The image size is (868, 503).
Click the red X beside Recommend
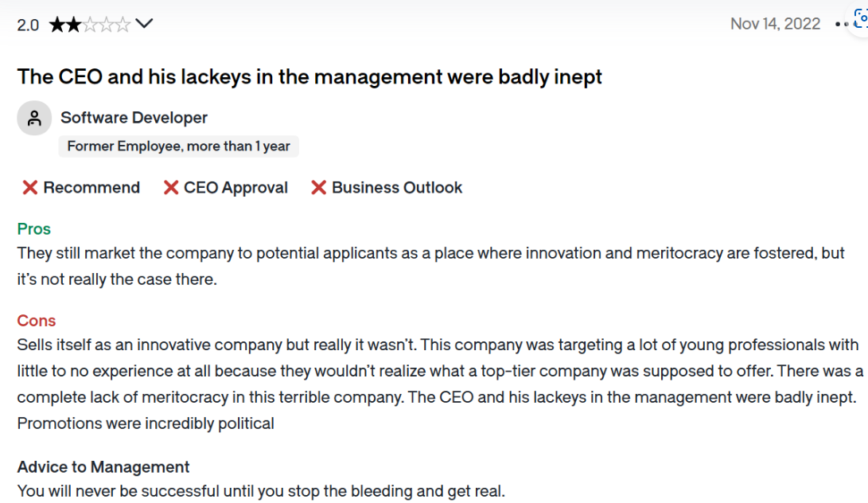(x=30, y=188)
